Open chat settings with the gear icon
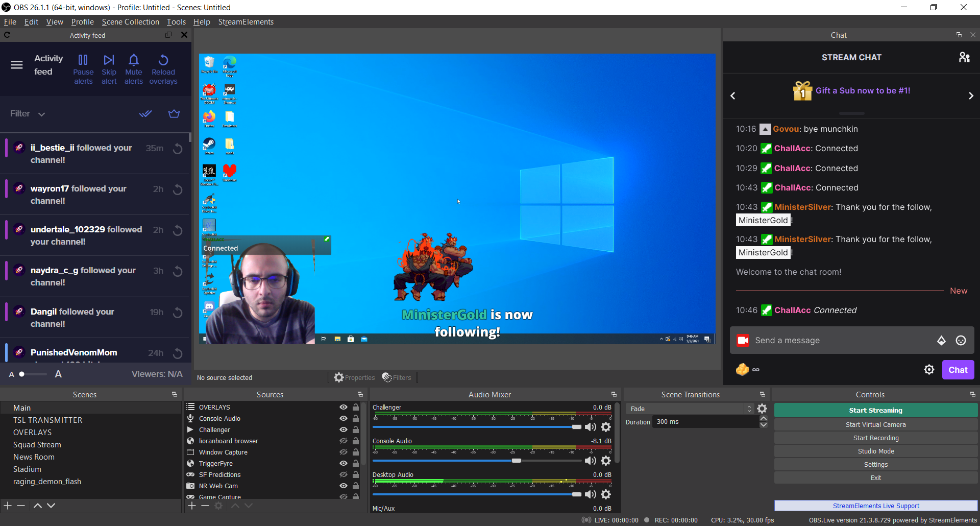Viewport: 980px width, 526px height. pyautogui.click(x=929, y=369)
